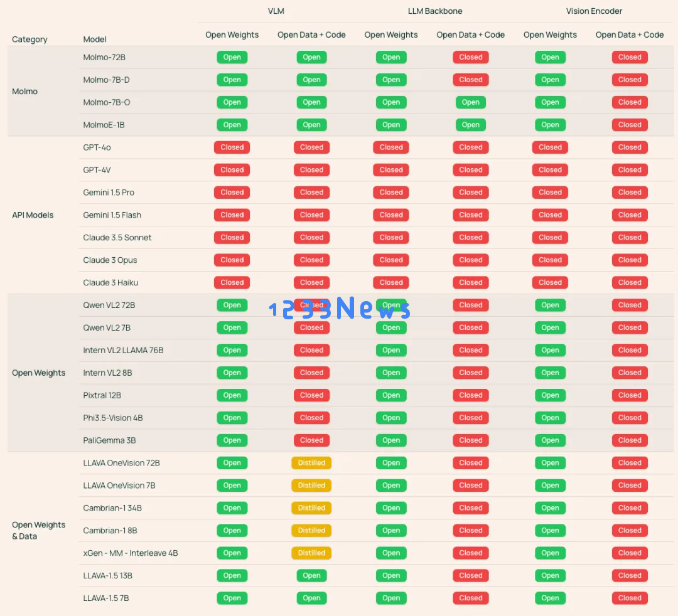Click LLAVA-1.5 7B Vision Encoder Open Data + Code Closed badge
Image resolution: width=678 pixels, height=616 pixels.
630,598
